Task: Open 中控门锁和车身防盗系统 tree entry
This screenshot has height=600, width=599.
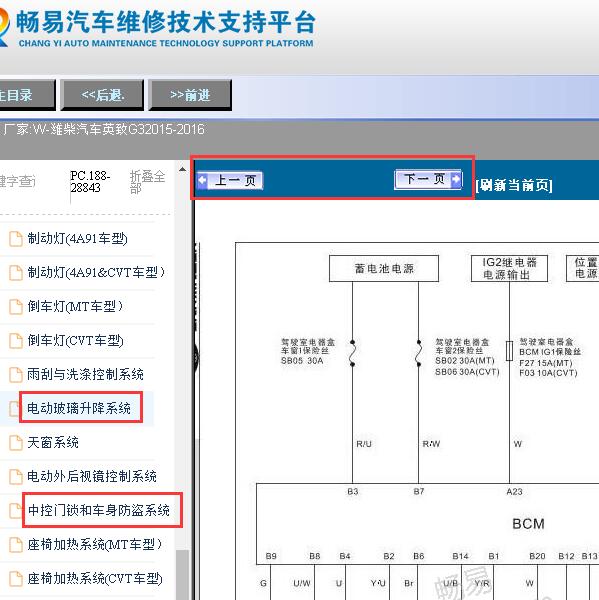Action: coord(99,510)
